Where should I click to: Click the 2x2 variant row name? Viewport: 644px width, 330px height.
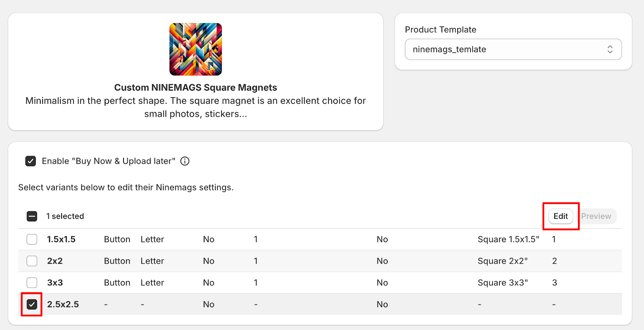click(55, 261)
